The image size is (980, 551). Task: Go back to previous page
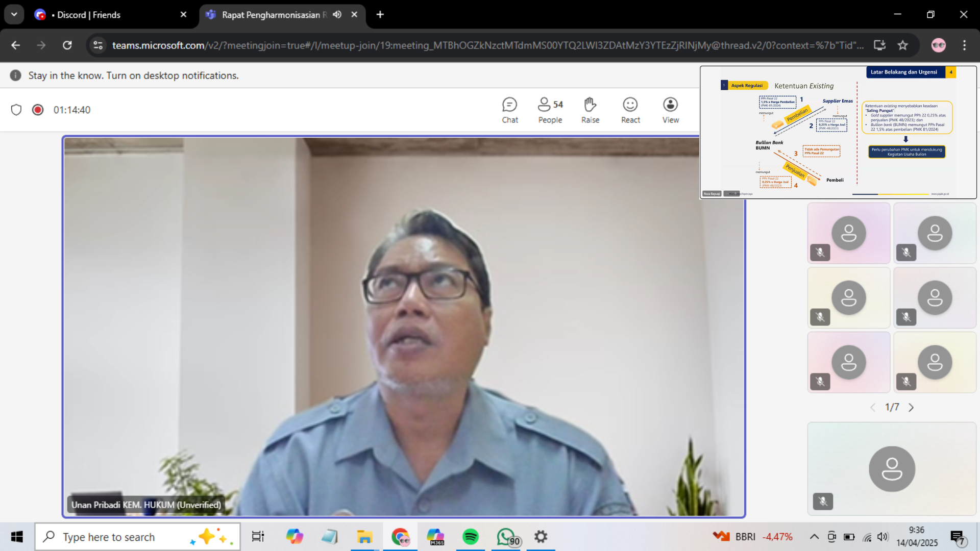pos(16,45)
